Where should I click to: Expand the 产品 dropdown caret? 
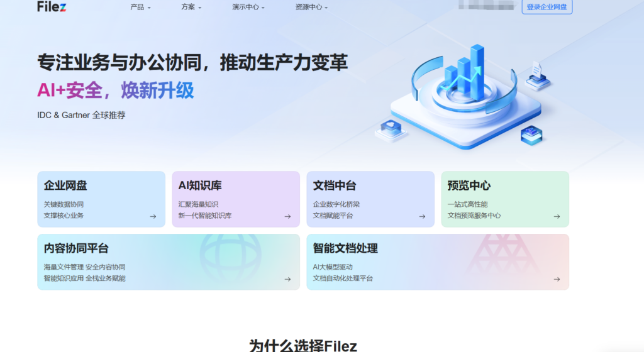tap(149, 8)
